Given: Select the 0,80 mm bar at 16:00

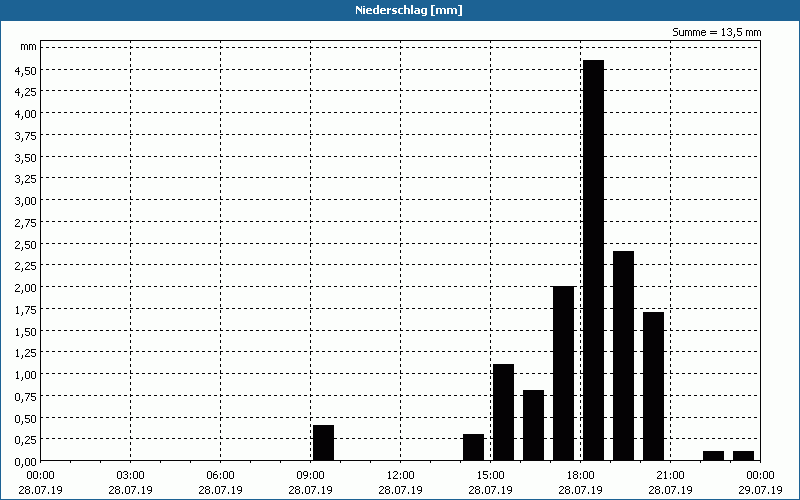Looking at the screenshot, I should click(x=534, y=426).
